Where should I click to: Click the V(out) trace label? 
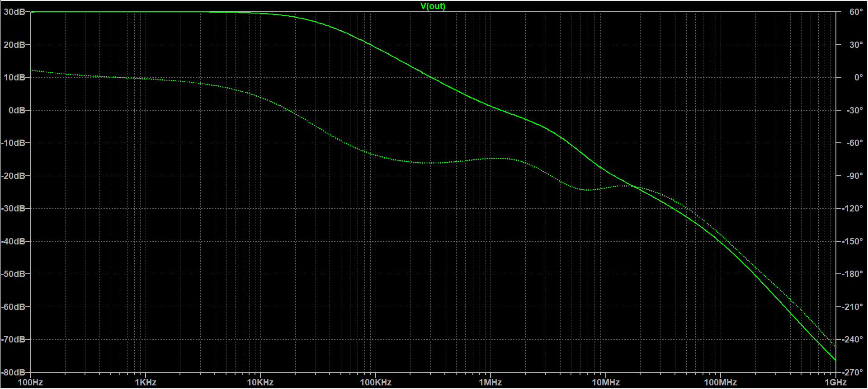click(433, 6)
